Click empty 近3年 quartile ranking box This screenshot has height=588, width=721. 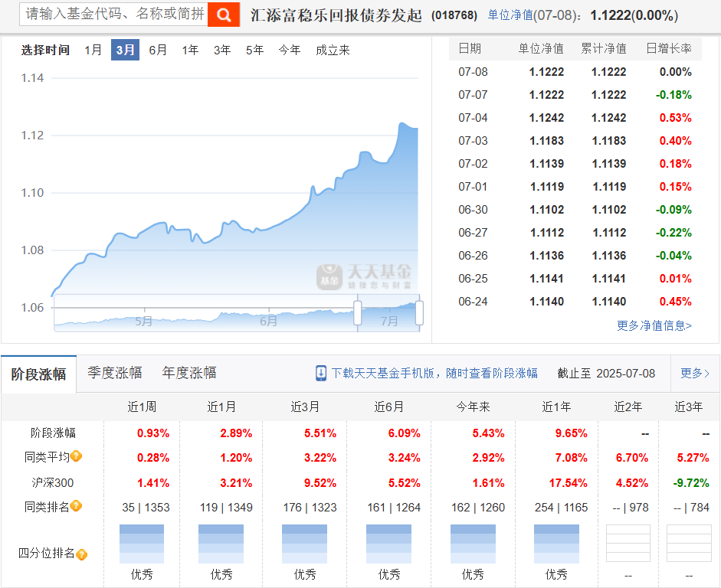coord(689,544)
